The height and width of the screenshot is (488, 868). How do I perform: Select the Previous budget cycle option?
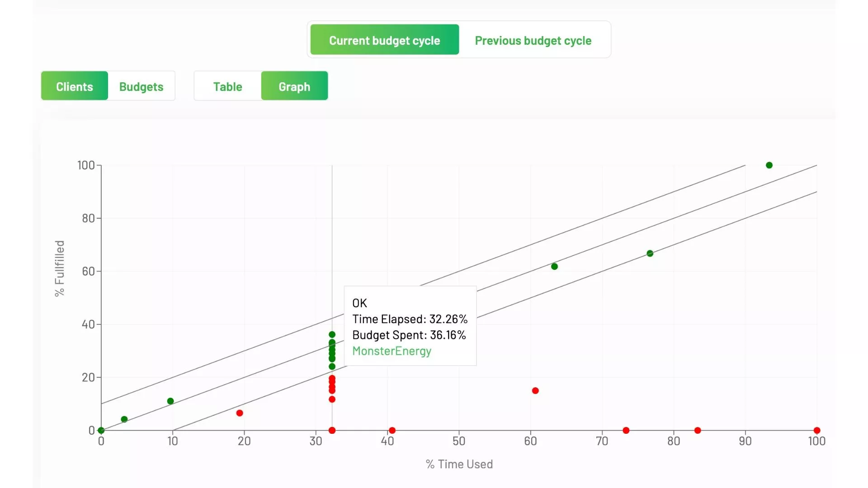(x=533, y=40)
